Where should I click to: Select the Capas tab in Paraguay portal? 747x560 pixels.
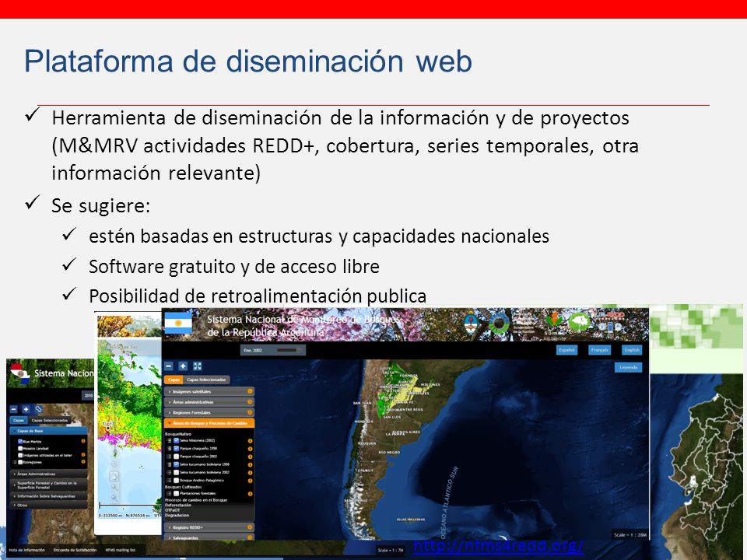click(x=19, y=420)
